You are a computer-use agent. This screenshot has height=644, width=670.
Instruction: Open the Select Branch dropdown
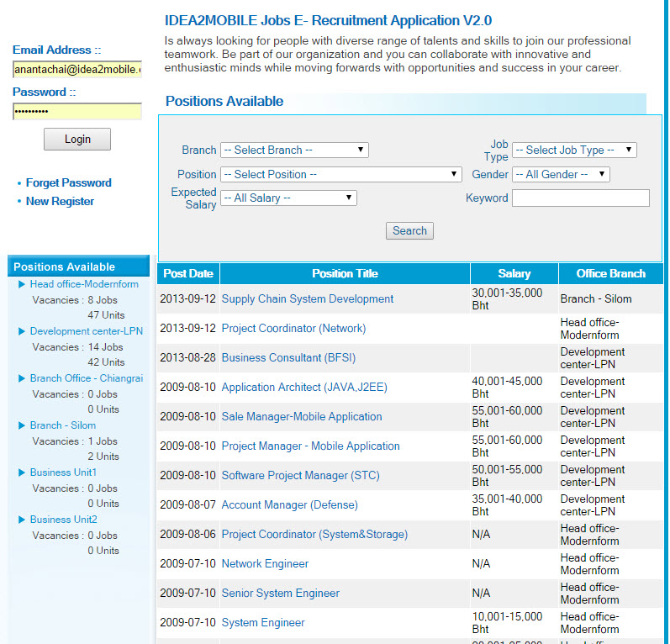pos(294,150)
